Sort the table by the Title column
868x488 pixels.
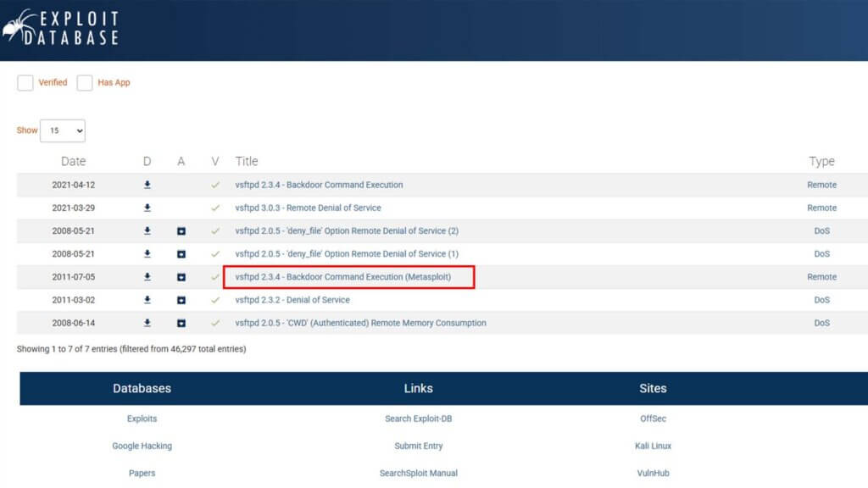pos(247,161)
